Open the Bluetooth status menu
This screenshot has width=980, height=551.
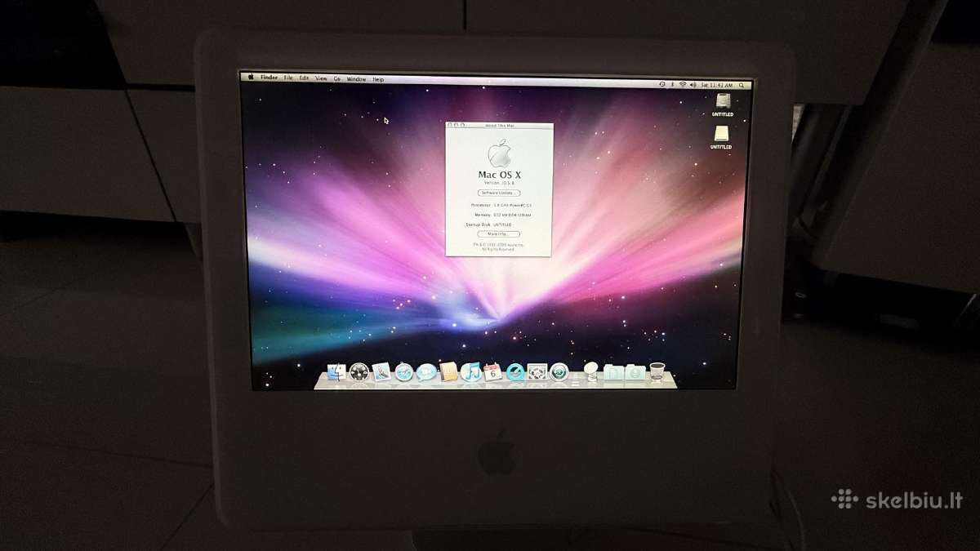click(x=672, y=84)
